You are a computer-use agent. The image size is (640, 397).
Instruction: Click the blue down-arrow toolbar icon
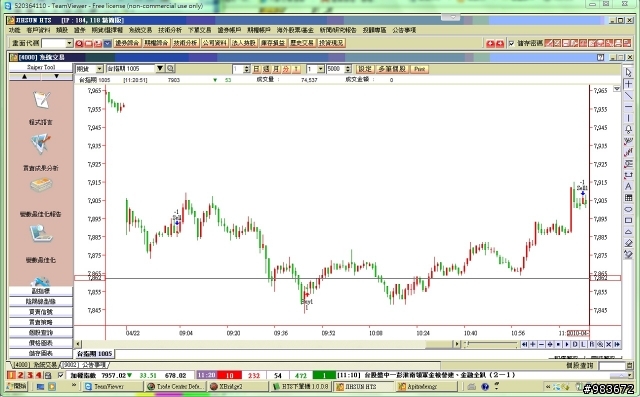click(x=107, y=43)
